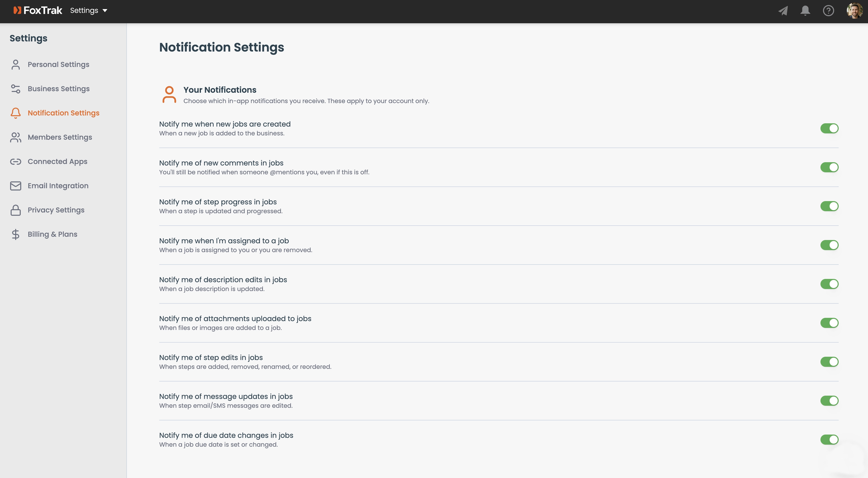Click the orange Your Notifications person icon
Screen dimensions: 868x478
(x=169, y=94)
